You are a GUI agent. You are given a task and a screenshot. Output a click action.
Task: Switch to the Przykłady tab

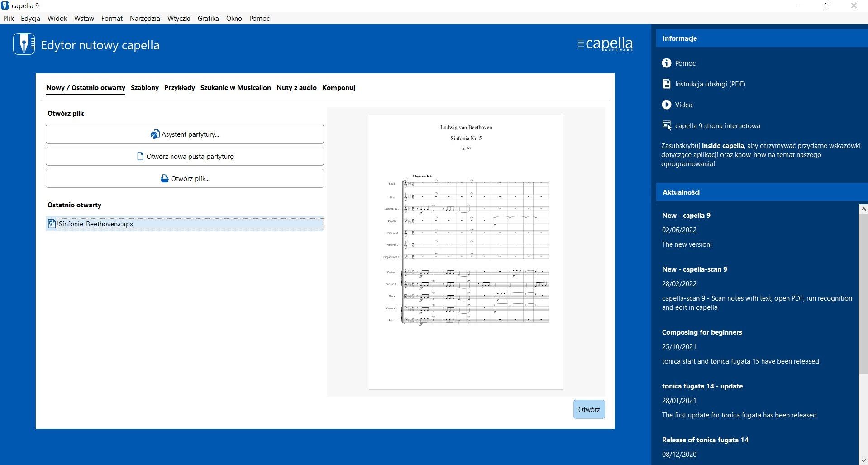(x=180, y=87)
